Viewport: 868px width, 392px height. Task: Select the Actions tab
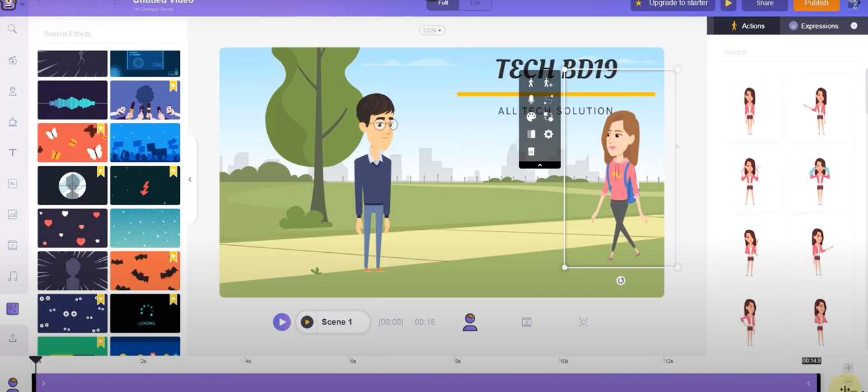[x=747, y=26]
